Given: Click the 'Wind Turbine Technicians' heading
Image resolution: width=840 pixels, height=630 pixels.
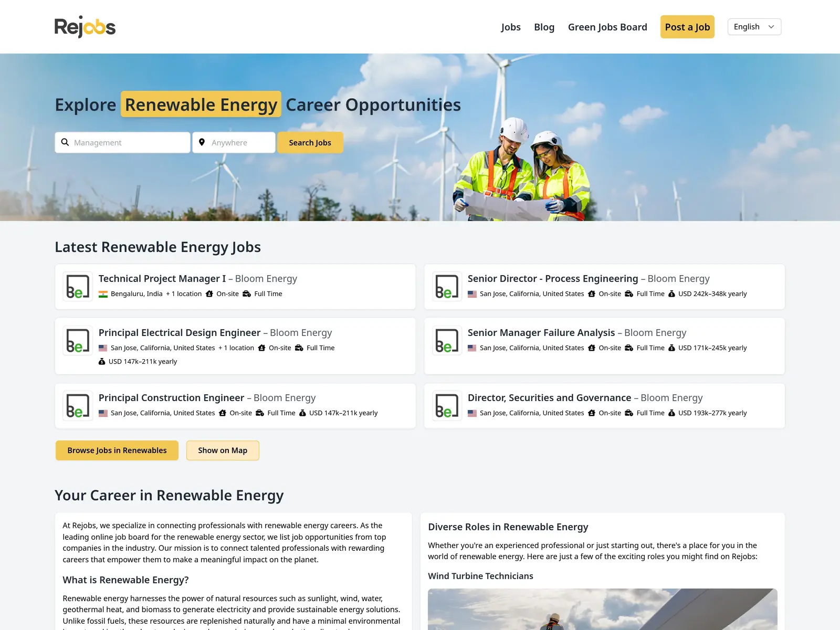Looking at the screenshot, I should 480,576.
